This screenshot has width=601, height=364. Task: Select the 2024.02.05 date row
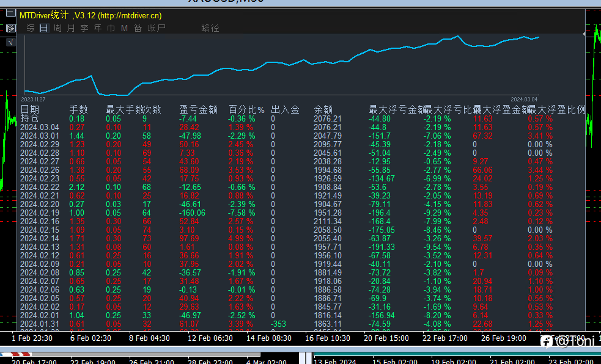40,298
